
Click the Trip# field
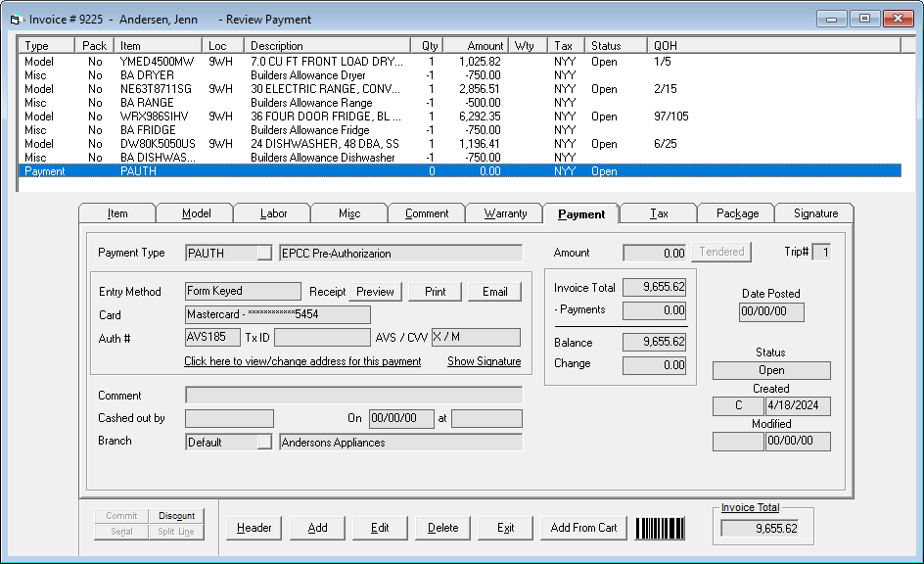point(821,253)
